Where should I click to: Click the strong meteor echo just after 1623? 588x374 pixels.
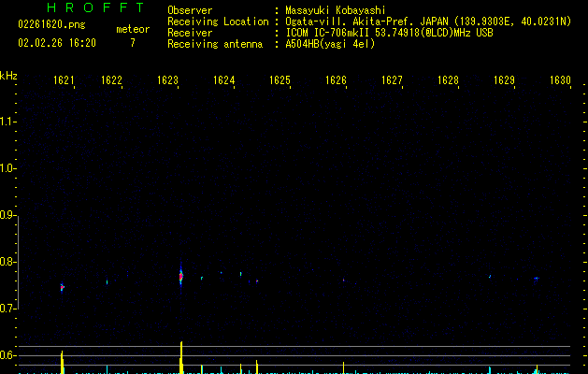[x=180, y=277]
